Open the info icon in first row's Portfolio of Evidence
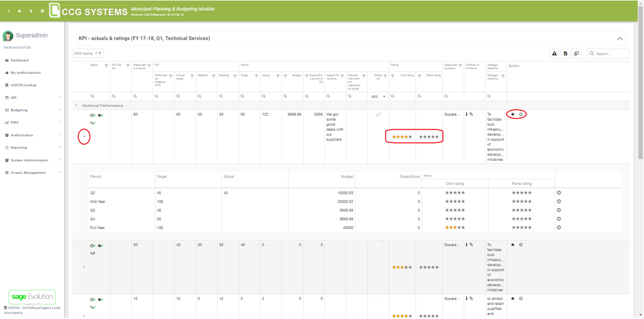 (466, 114)
